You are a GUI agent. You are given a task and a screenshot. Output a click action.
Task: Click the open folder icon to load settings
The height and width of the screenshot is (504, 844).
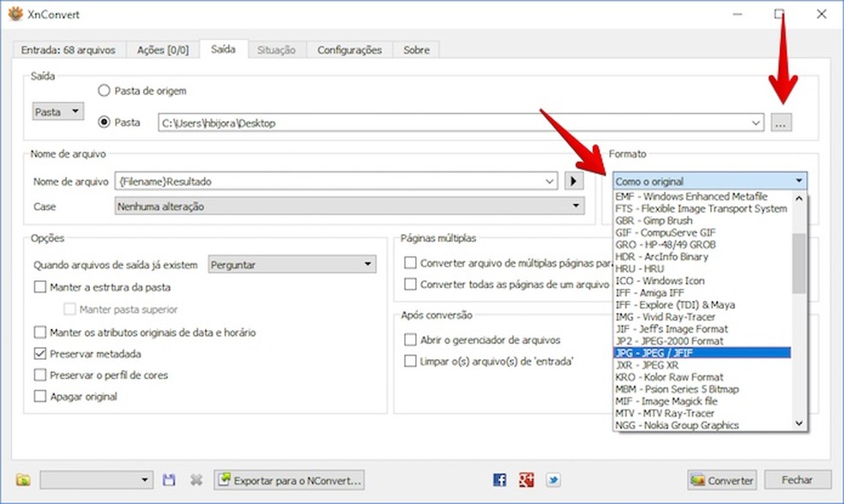(23, 480)
